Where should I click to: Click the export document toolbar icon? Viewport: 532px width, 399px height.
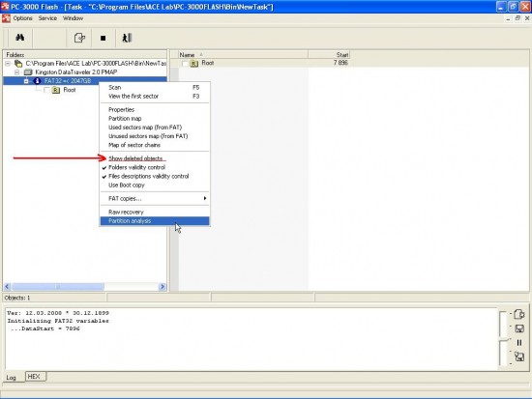click(x=79, y=38)
